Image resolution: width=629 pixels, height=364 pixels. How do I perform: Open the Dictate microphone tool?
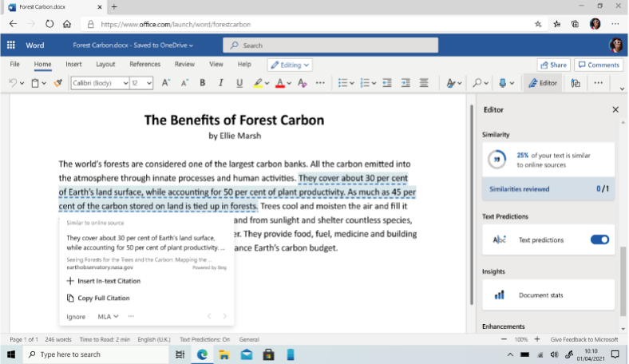coord(503,83)
